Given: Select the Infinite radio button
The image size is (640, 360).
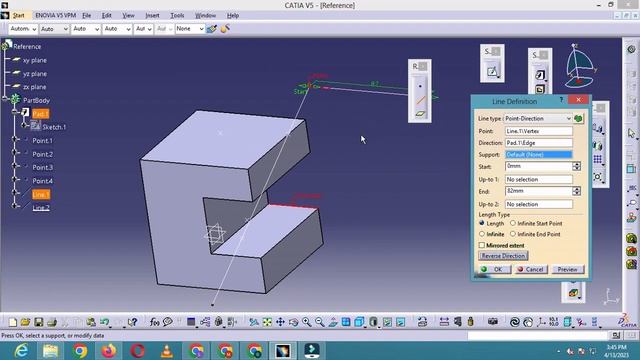Looking at the screenshot, I should [482, 234].
